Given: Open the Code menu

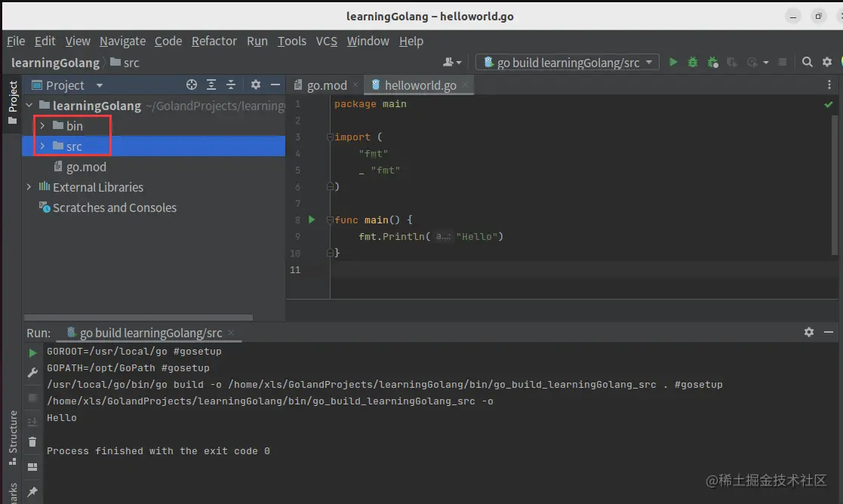Looking at the screenshot, I should click(x=168, y=41).
